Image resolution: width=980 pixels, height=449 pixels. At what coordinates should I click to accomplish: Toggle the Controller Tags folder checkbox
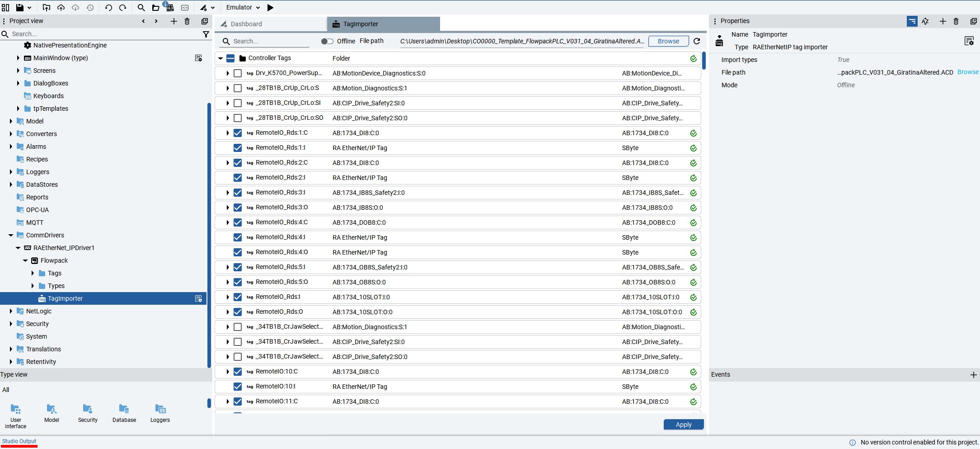[230, 58]
